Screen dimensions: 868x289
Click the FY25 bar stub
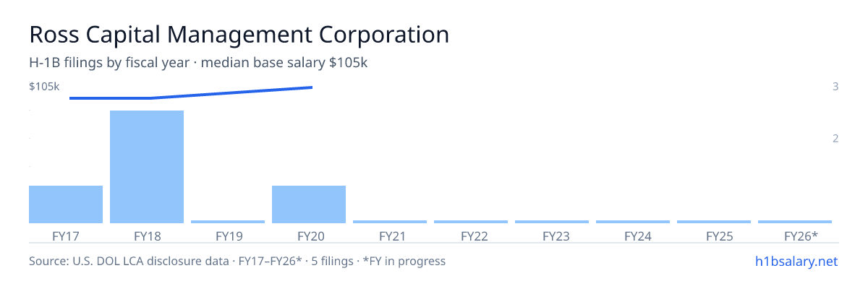(714, 222)
